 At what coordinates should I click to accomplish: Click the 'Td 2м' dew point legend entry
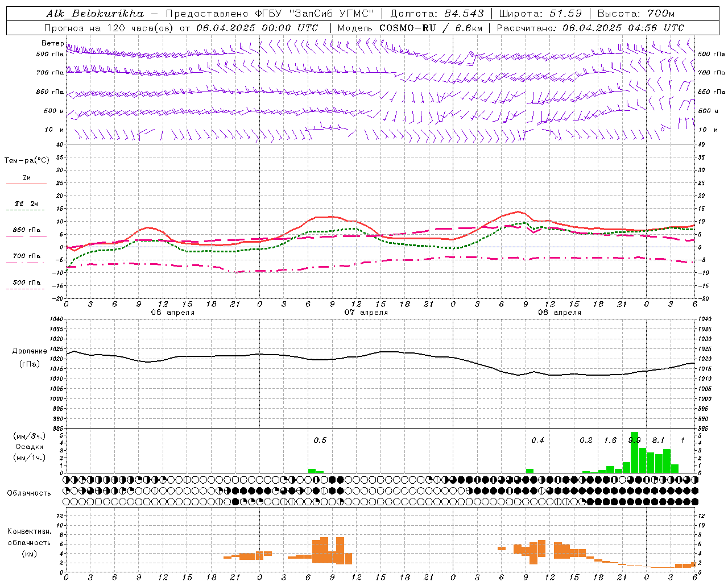[27, 203]
